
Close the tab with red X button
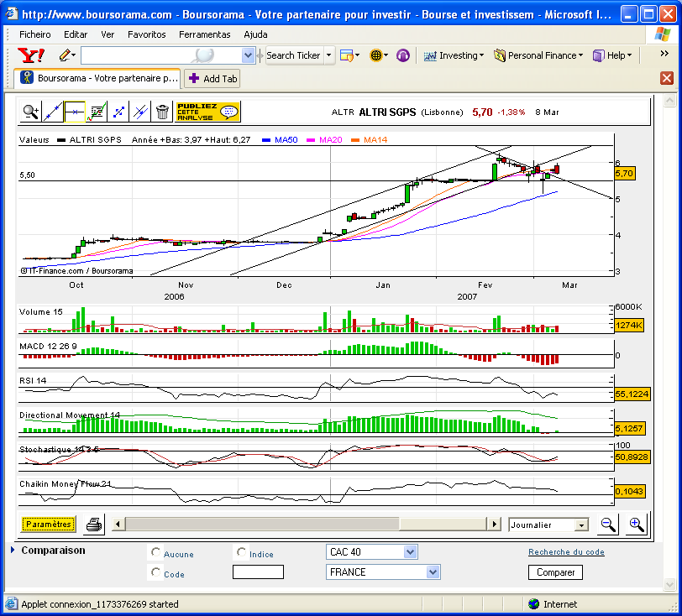pyautogui.click(x=667, y=78)
